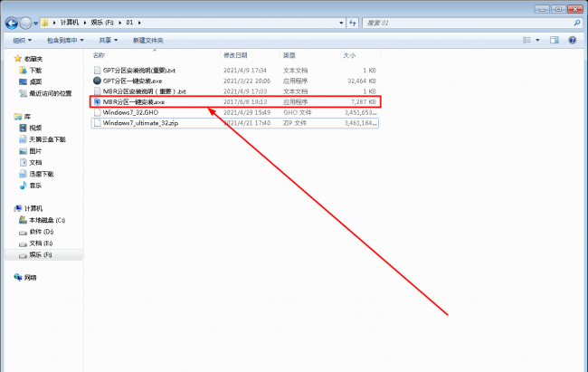Open 软件 (D:) drive
The width and height of the screenshot is (588, 372).
click(42, 232)
